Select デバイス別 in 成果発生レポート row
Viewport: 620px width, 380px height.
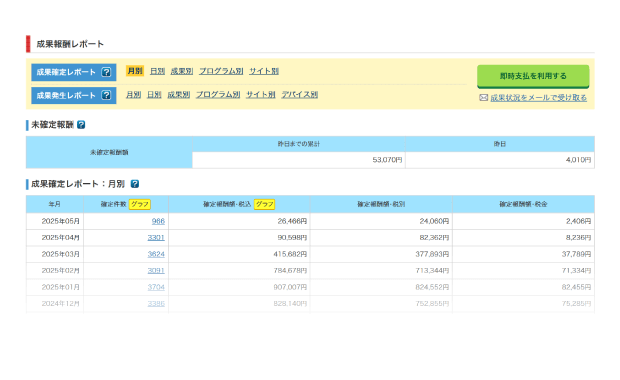[300, 95]
